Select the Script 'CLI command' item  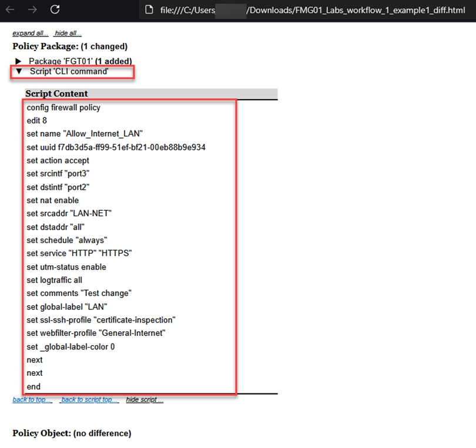click(x=69, y=71)
